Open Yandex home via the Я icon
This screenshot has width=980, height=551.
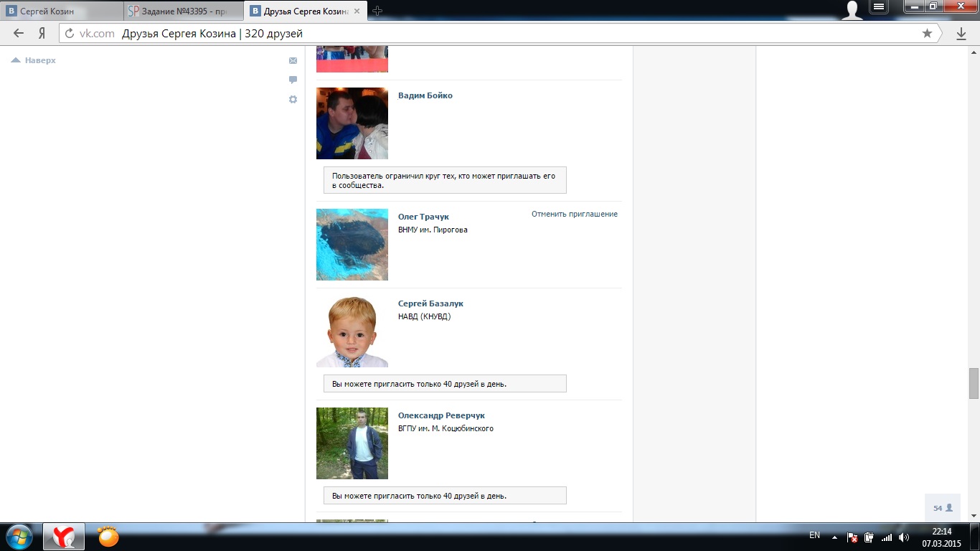42,33
